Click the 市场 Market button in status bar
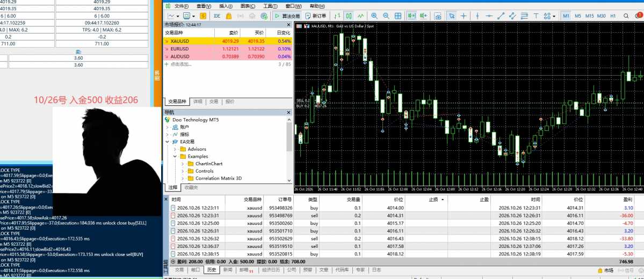Image resolution: width=644 pixels, height=279 pixels. pyautogui.click(x=605, y=270)
